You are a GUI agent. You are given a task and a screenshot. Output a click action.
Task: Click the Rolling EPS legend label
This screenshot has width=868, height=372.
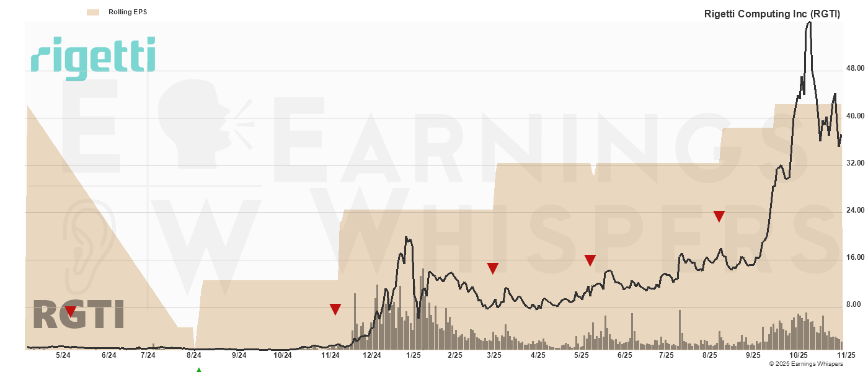128,12
